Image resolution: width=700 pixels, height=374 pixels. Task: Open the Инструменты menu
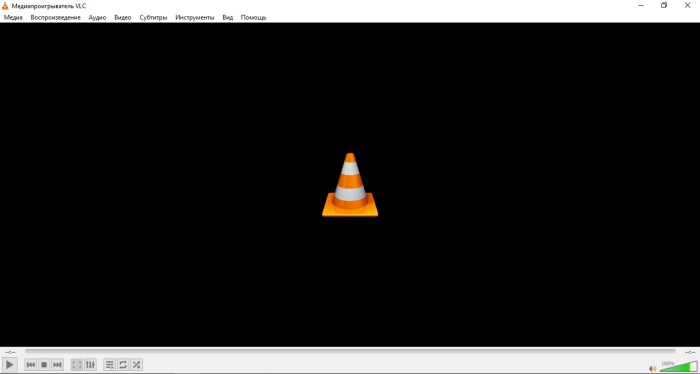tap(195, 17)
